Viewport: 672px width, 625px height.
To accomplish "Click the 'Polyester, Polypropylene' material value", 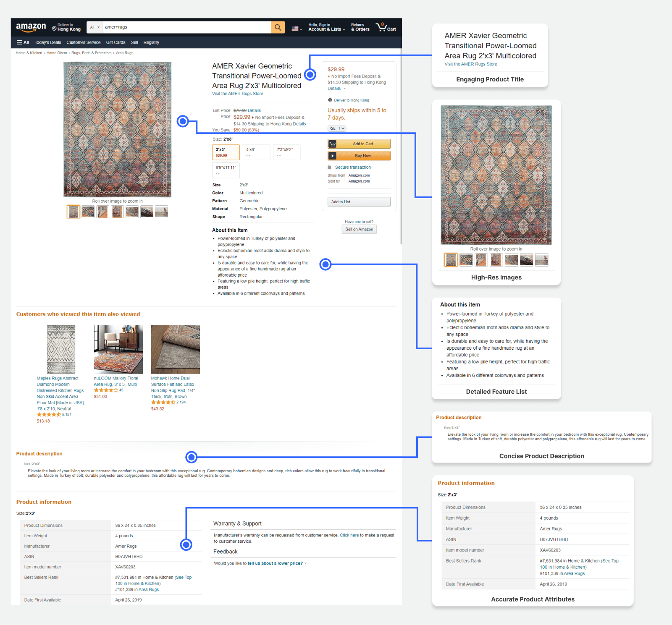I will [263, 209].
